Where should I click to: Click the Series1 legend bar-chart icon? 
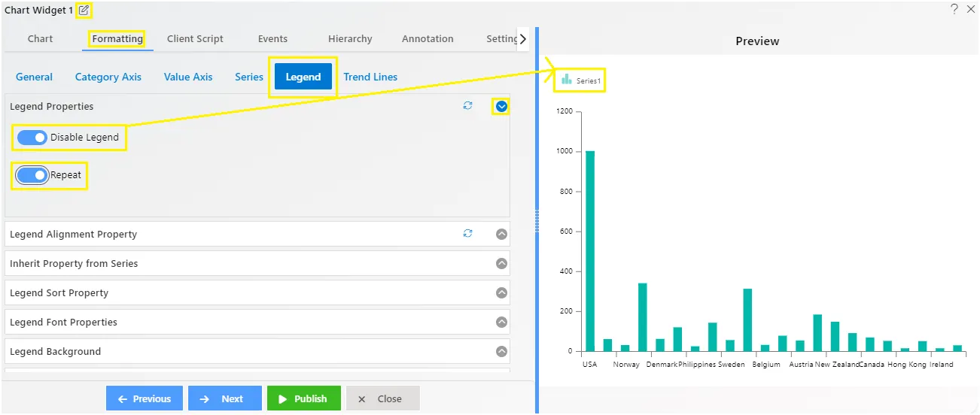pyautogui.click(x=567, y=79)
